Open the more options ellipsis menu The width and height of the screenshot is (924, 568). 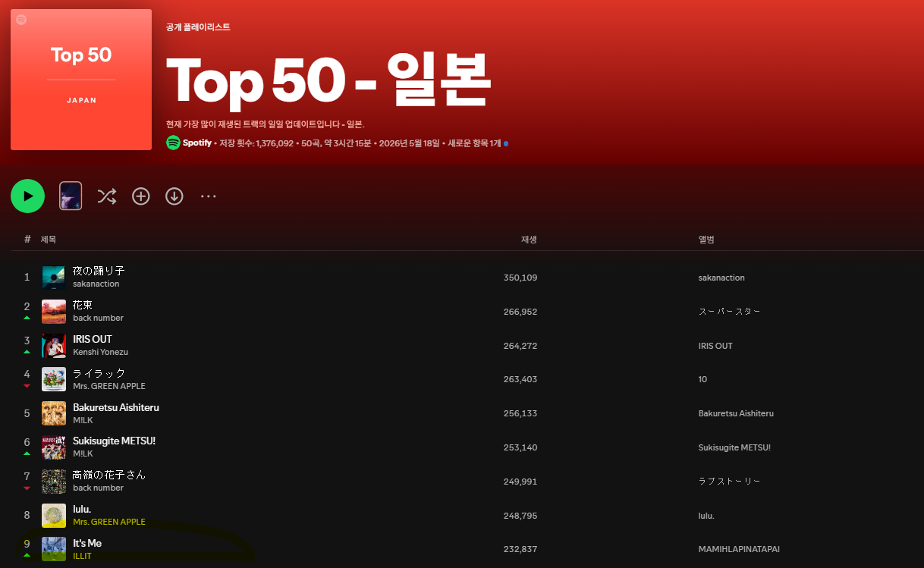coord(209,196)
